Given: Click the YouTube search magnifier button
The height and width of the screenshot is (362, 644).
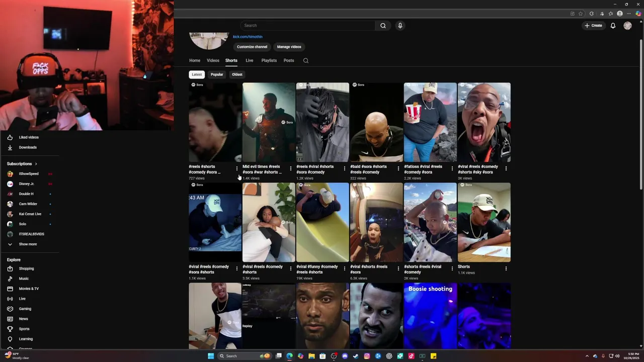Looking at the screenshot, I should coord(383,26).
